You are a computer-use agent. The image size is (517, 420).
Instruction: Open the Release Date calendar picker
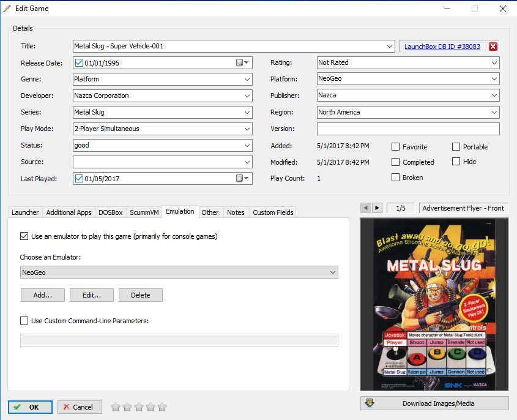pos(242,62)
